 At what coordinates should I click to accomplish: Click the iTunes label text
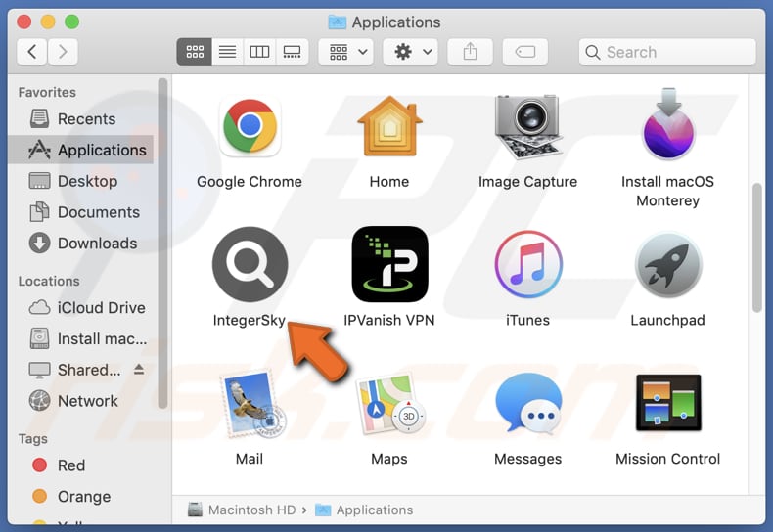[528, 320]
